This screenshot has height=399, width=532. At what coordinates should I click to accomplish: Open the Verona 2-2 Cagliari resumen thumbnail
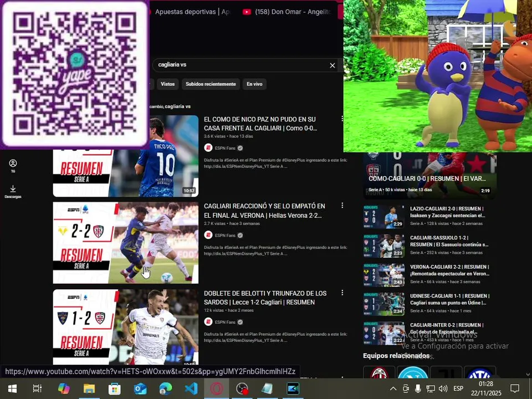point(126,243)
